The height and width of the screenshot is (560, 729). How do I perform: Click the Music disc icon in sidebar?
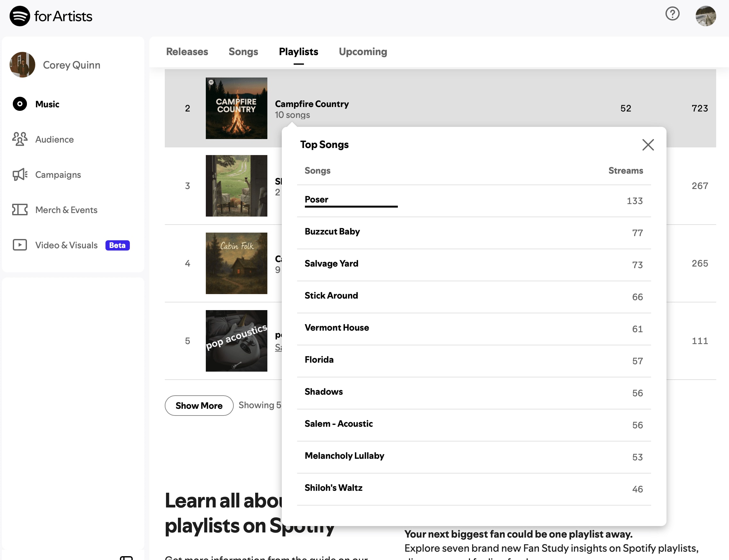20,104
